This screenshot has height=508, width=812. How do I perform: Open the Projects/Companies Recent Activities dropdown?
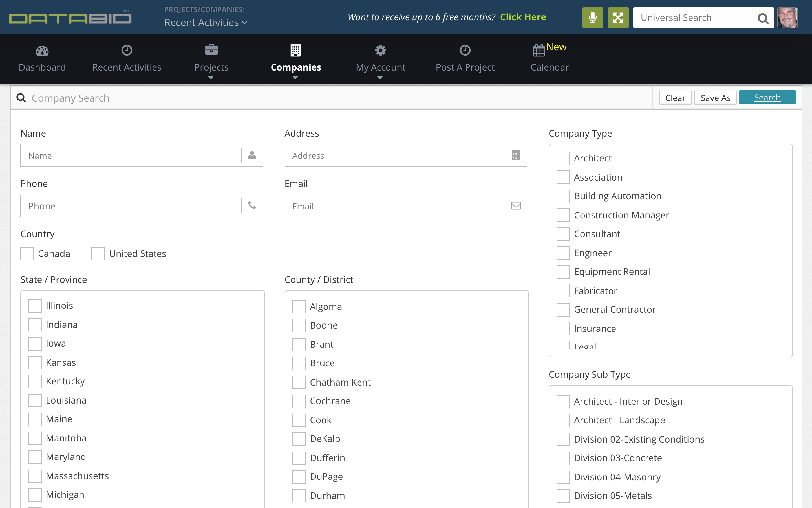tap(206, 23)
